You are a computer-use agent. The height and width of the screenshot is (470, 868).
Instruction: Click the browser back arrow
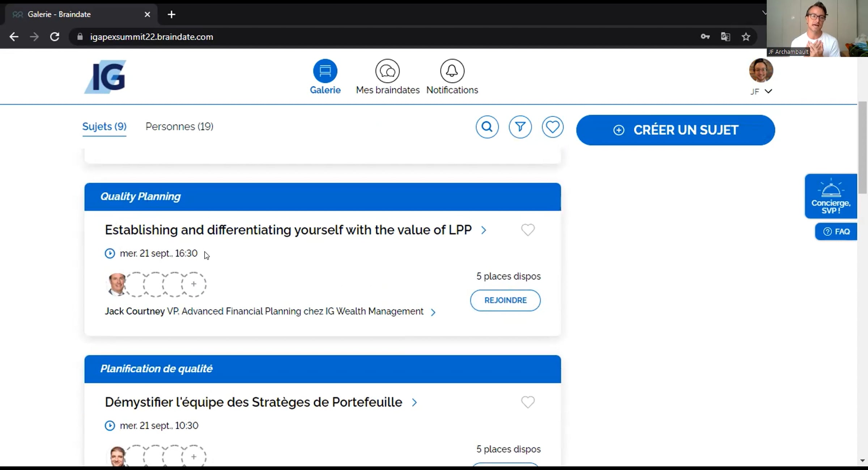click(14, 37)
